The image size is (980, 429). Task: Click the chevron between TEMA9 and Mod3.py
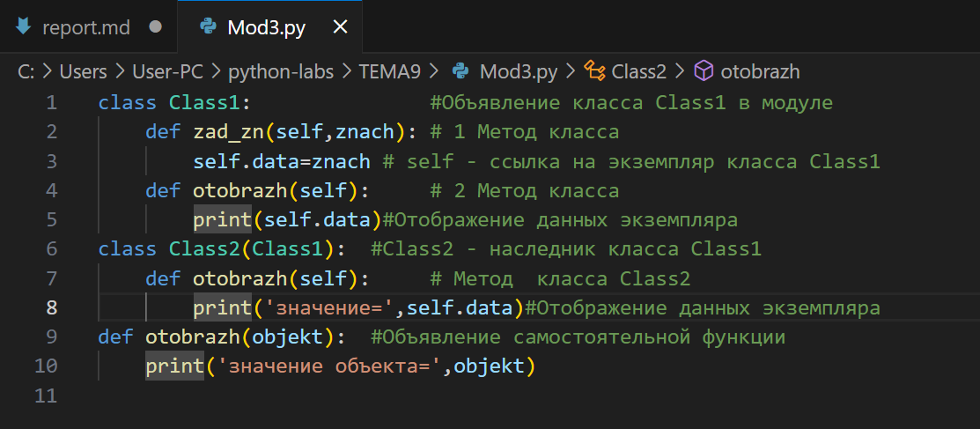pos(434,71)
